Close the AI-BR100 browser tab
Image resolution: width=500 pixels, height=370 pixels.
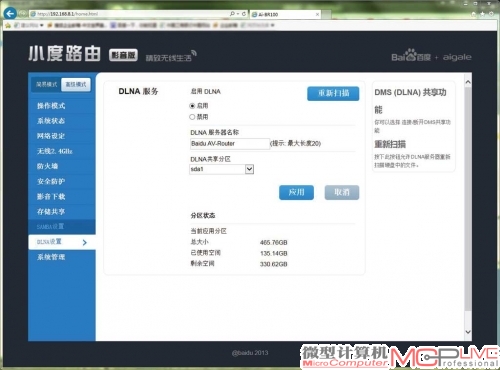[317, 14]
